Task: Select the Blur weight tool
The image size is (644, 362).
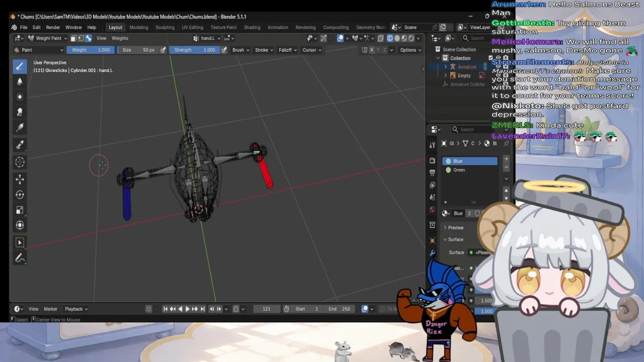Action: (x=20, y=81)
